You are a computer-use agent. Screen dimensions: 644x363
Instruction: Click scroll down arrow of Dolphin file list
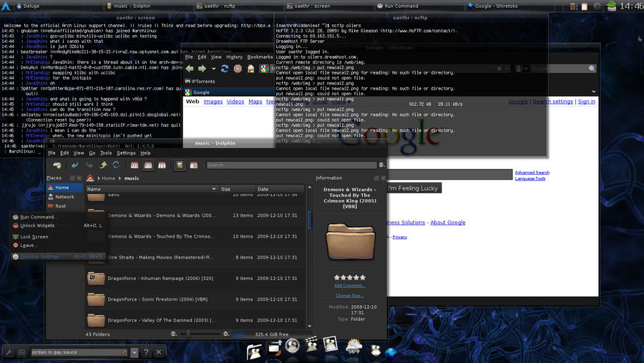click(309, 326)
